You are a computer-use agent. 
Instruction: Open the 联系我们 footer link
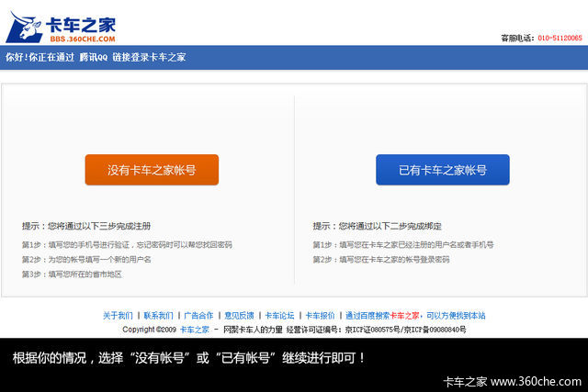pyautogui.click(x=157, y=316)
